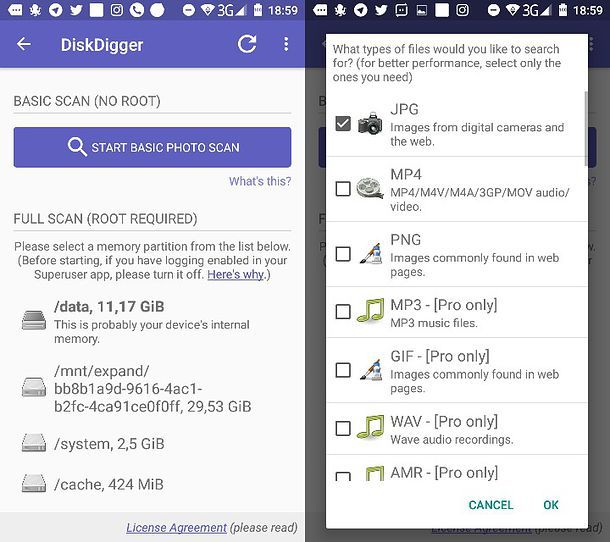Tap the Instagram icon in left status bar
Screen dimensions: 610x542
116,10
